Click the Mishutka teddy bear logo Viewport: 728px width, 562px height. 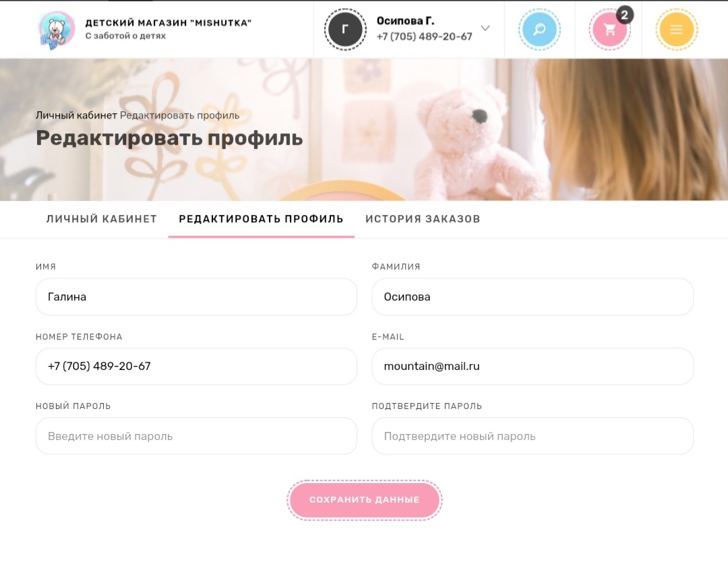click(56, 30)
